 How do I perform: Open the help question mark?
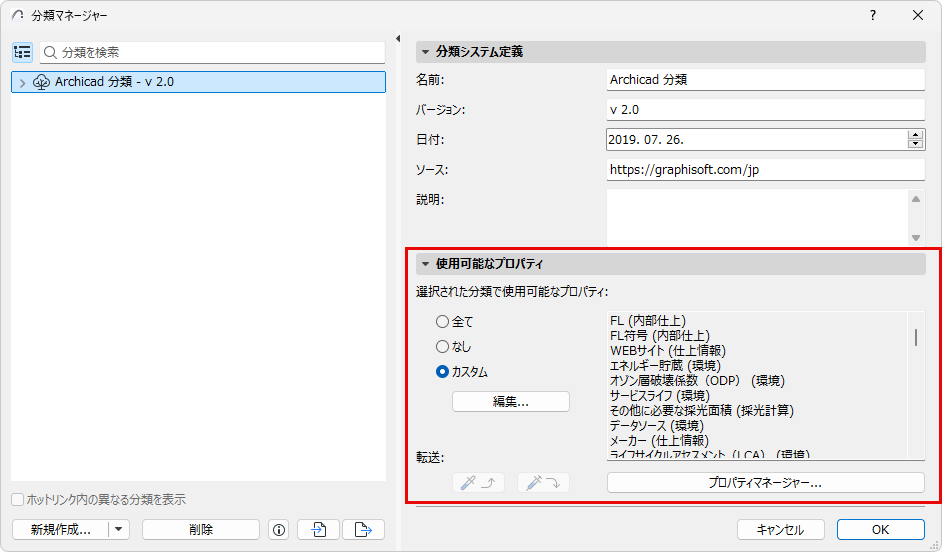(x=873, y=15)
